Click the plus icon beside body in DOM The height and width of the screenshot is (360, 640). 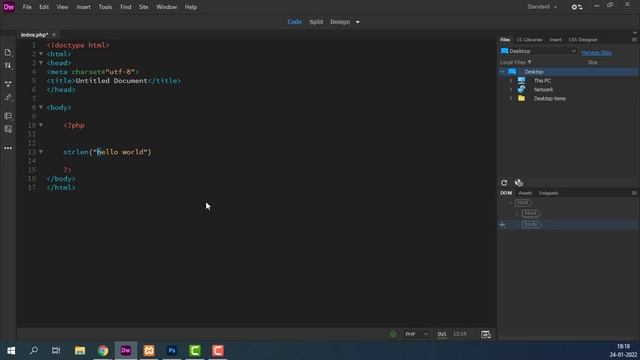tap(502, 224)
